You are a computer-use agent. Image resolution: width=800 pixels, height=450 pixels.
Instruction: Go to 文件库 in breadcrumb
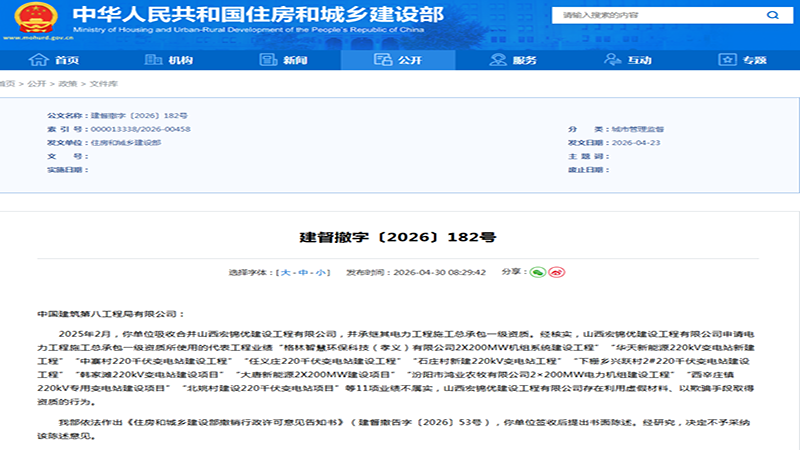coord(104,84)
